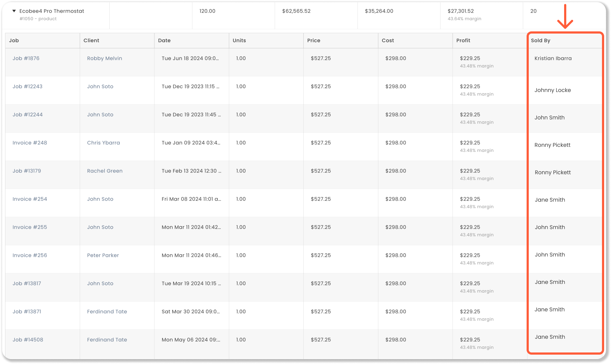Screen dimensions: 611x364
Task: Click the Date column header
Action: click(x=164, y=40)
